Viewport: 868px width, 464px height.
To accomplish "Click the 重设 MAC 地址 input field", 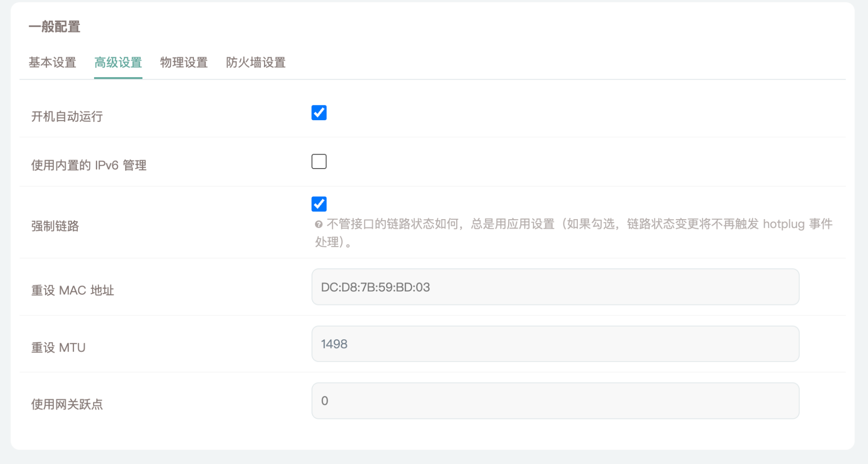I will click(555, 287).
